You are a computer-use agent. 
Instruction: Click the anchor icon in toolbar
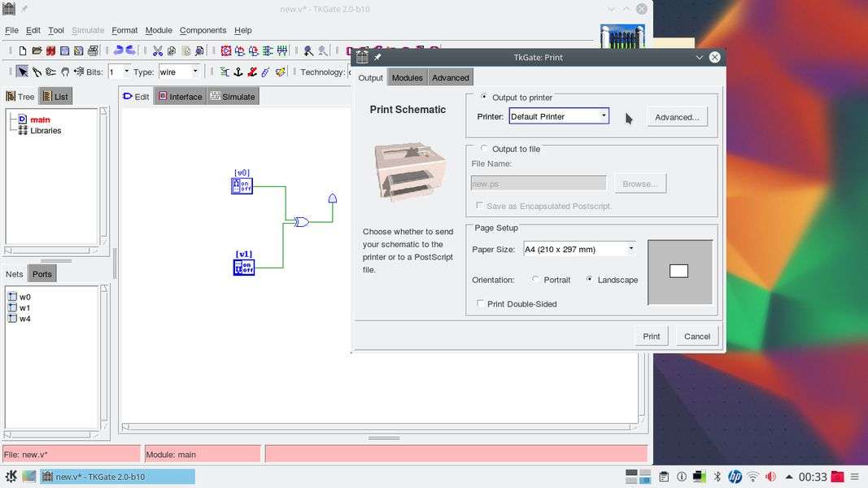click(238, 72)
